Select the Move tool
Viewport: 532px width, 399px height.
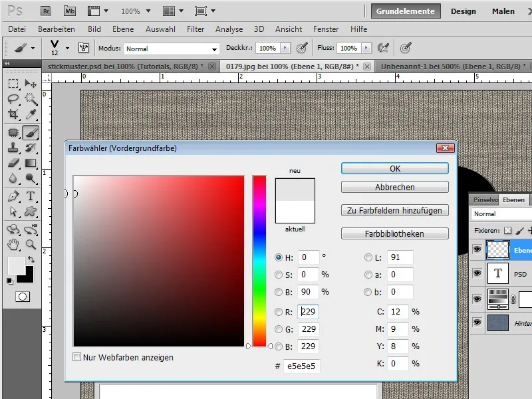(x=31, y=84)
